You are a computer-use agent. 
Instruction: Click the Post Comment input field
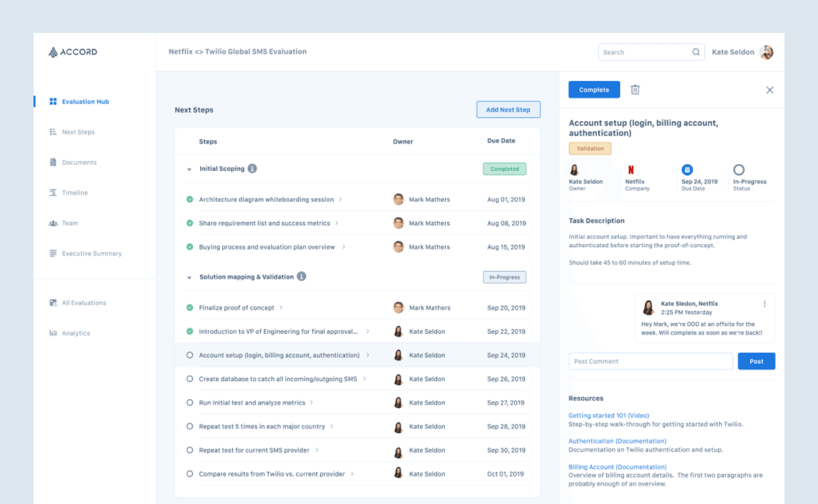[651, 361]
